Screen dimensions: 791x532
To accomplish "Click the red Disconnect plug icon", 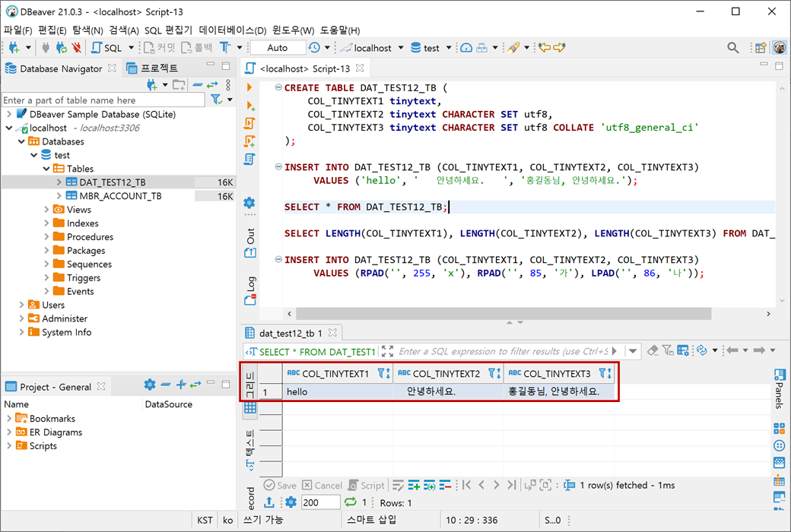I will coord(77,48).
